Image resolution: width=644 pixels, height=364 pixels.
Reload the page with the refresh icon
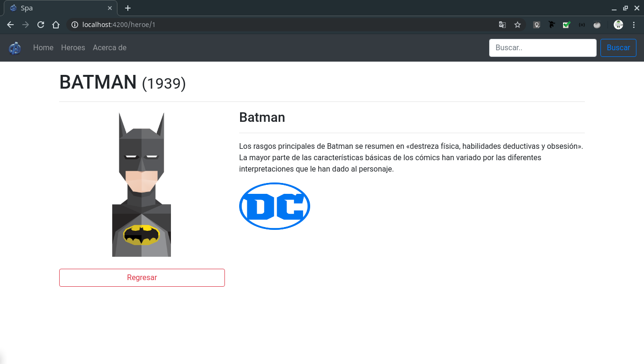[41, 25]
